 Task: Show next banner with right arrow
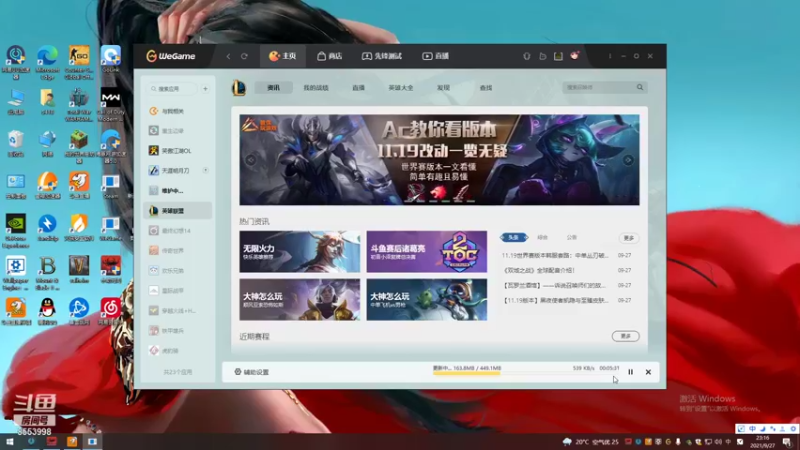[x=628, y=160]
